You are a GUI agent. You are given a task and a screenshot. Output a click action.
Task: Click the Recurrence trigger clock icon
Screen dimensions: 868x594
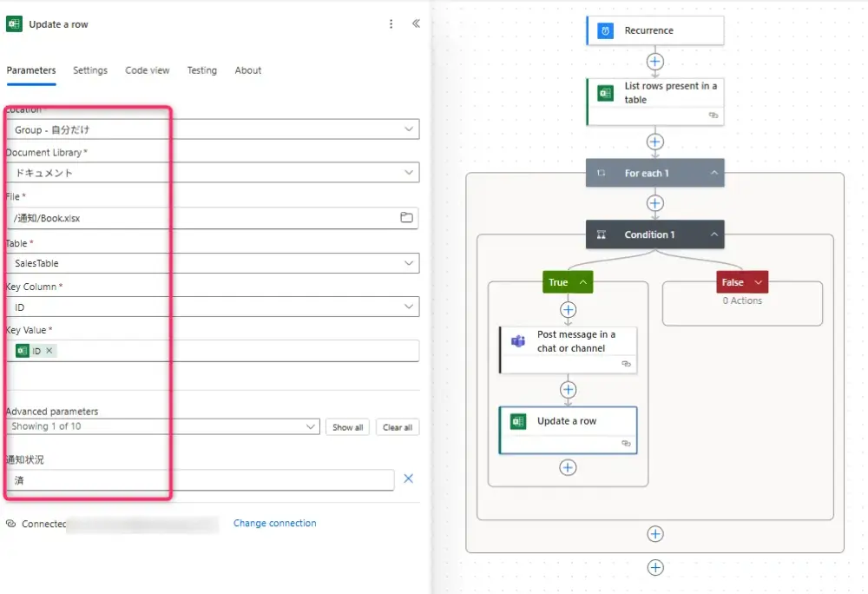(x=605, y=30)
